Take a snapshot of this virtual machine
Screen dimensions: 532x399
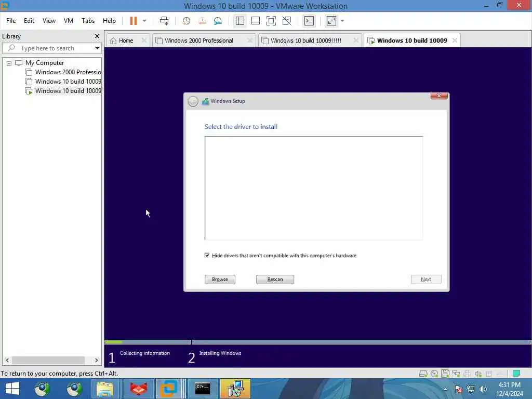[x=187, y=21]
